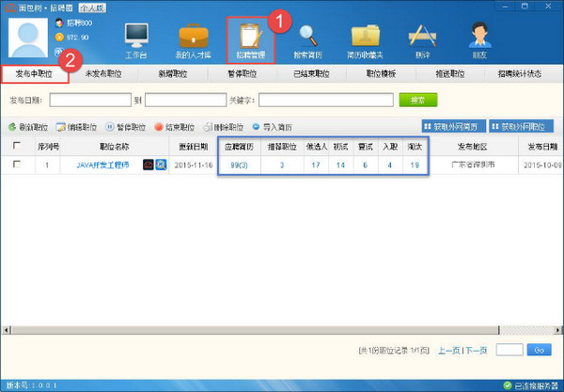Click the 导入简历 import toolbar item
564x392 pixels.
(272, 127)
